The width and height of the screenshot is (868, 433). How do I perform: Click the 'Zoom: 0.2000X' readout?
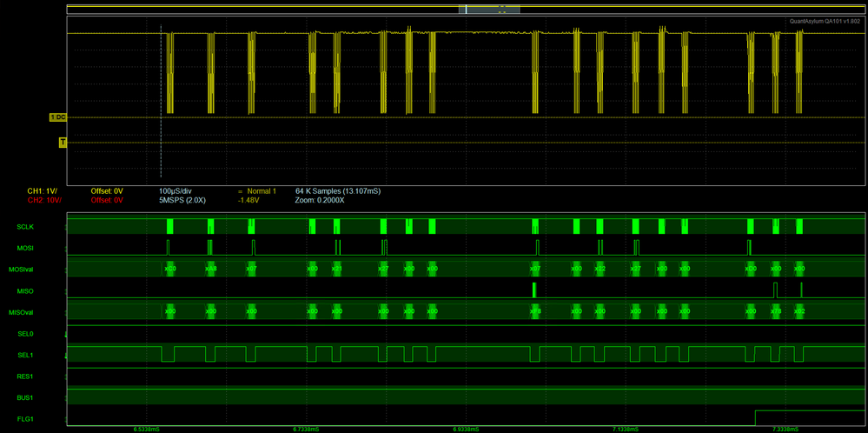321,200
